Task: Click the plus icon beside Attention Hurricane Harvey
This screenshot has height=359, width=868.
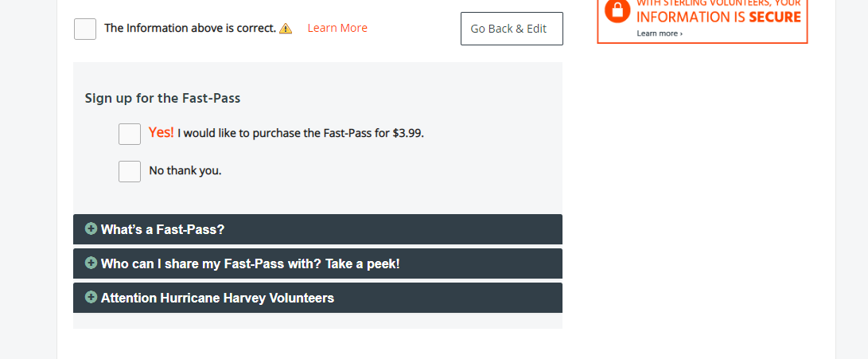Action: [x=91, y=297]
